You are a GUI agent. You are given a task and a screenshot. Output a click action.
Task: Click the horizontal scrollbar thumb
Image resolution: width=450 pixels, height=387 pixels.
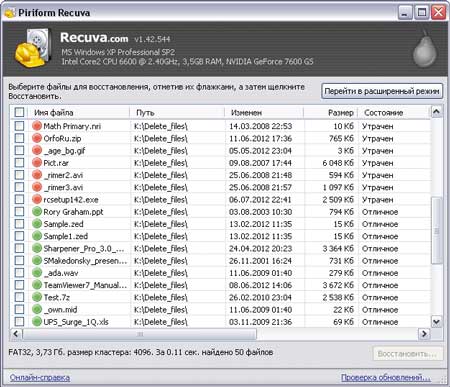[x=139, y=334]
